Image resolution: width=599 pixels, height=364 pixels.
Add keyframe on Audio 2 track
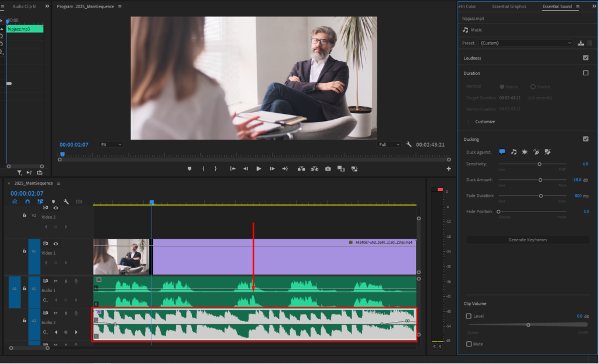[x=66, y=332]
